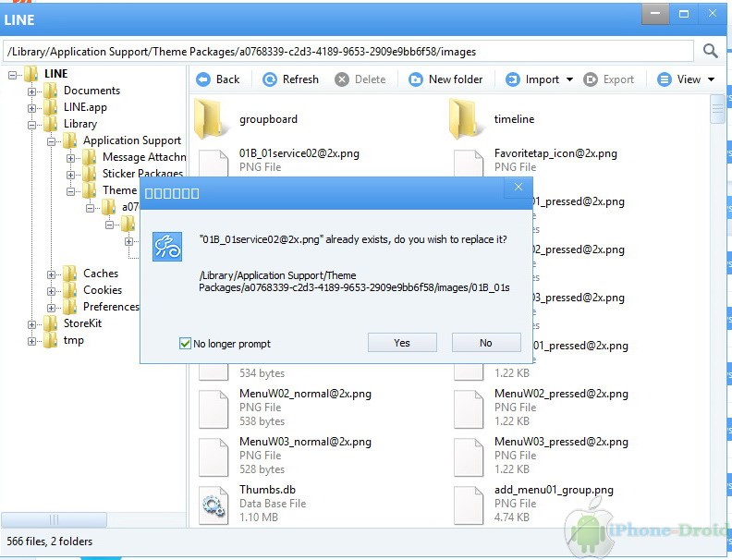732x560 pixels.
Task: Select the tmp folder icon in tree
Action: pos(50,340)
